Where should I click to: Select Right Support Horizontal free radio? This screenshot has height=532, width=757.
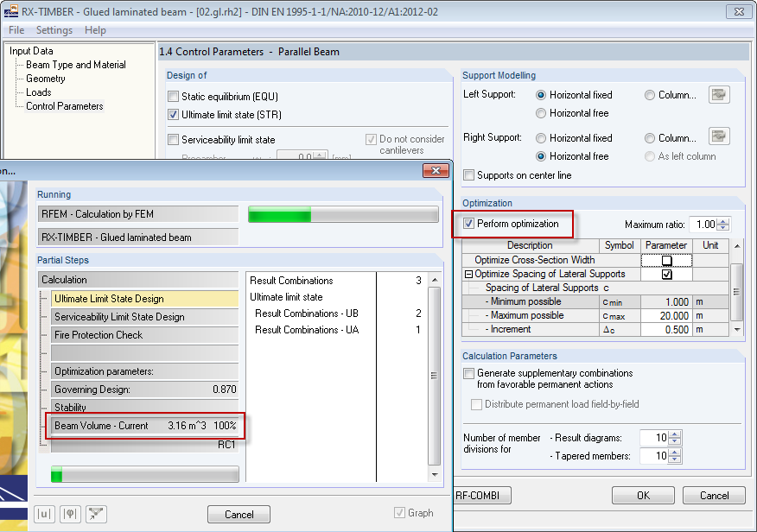click(541, 156)
